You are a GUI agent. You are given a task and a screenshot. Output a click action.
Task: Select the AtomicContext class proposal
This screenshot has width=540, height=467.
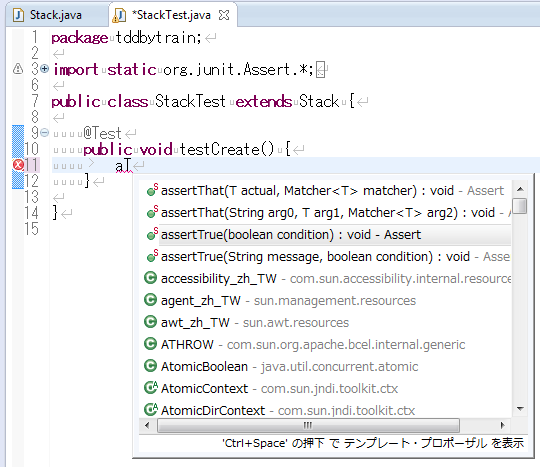pyautogui.click(x=325, y=388)
